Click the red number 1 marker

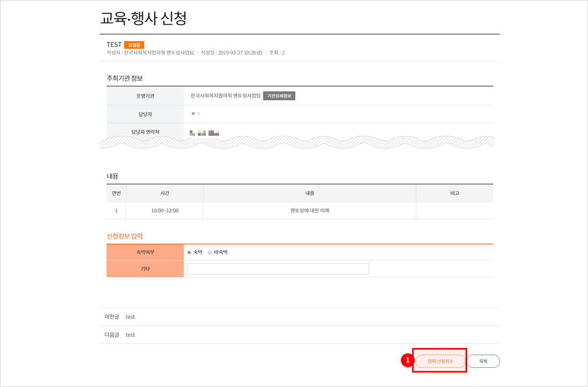point(407,361)
